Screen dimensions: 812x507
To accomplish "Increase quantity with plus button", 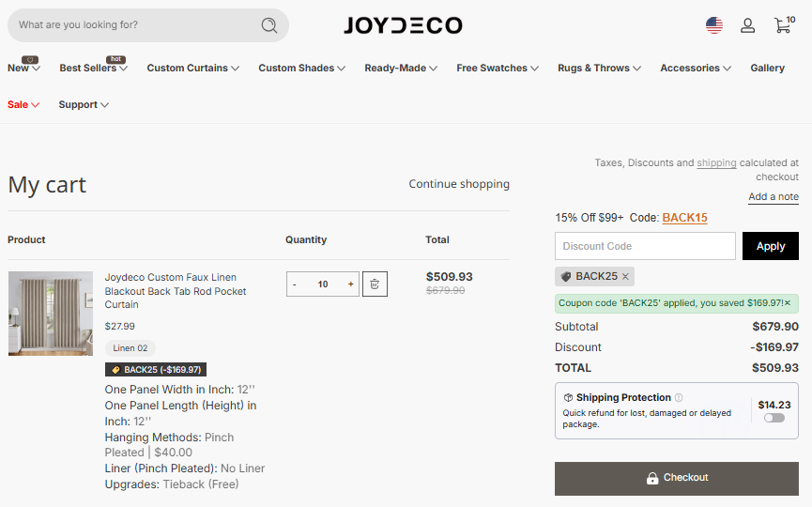I will [350, 284].
